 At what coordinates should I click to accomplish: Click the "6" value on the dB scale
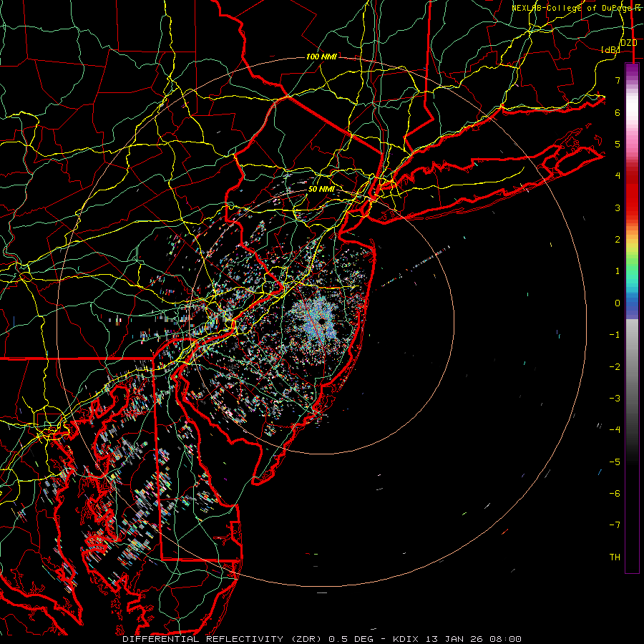point(618,112)
